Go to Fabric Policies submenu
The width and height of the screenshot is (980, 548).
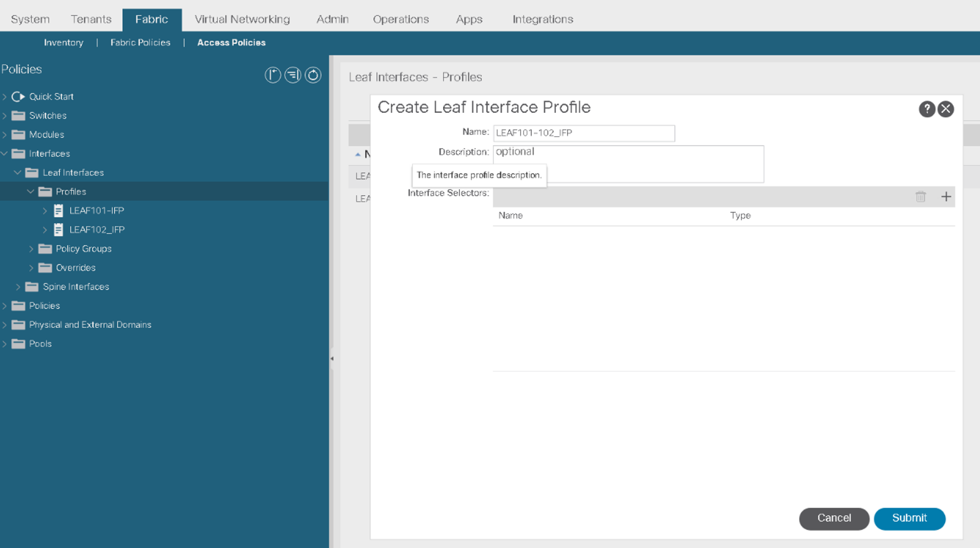[140, 42]
